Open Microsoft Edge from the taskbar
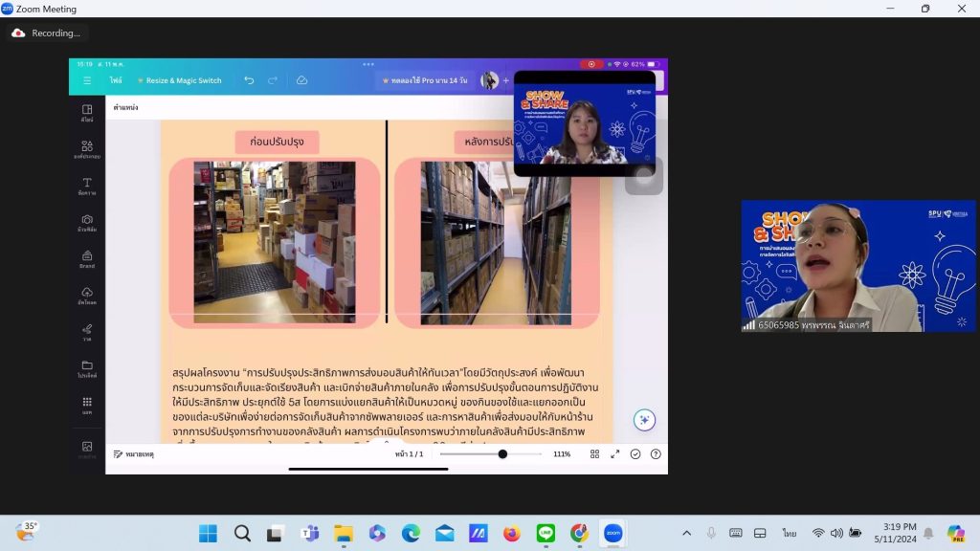 411,534
